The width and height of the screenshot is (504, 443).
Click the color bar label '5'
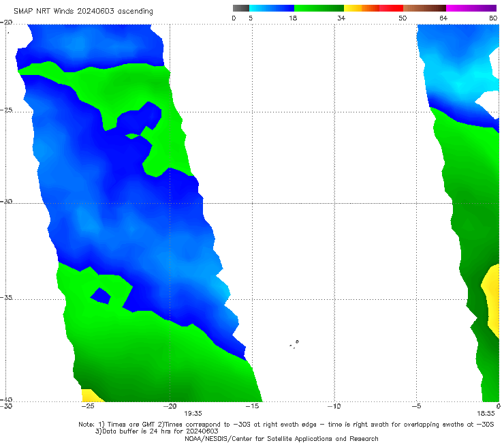(251, 18)
